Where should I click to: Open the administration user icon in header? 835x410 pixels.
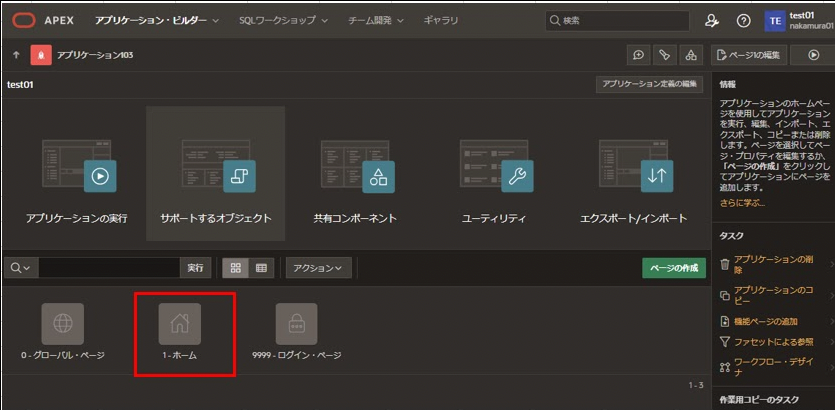(712, 20)
